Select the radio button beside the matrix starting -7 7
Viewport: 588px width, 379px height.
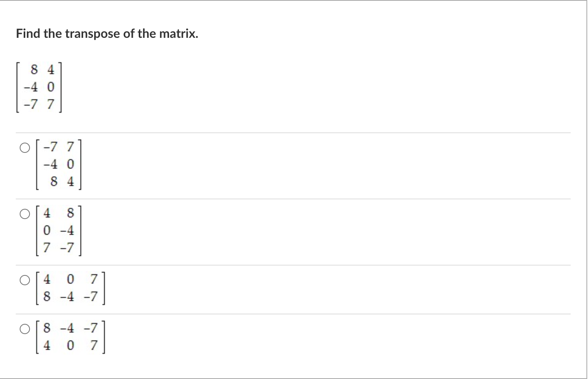[25, 148]
